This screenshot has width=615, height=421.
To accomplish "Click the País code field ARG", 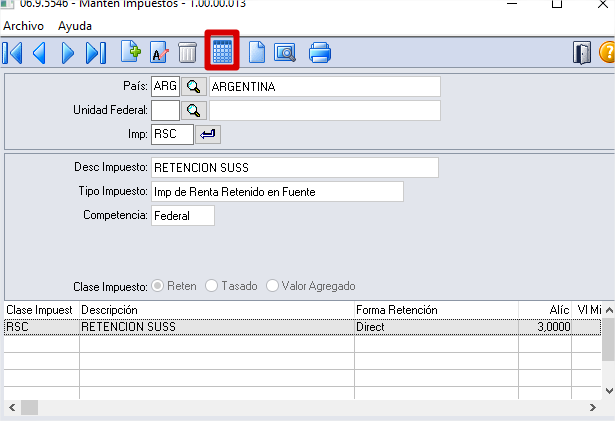I will click(165, 86).
